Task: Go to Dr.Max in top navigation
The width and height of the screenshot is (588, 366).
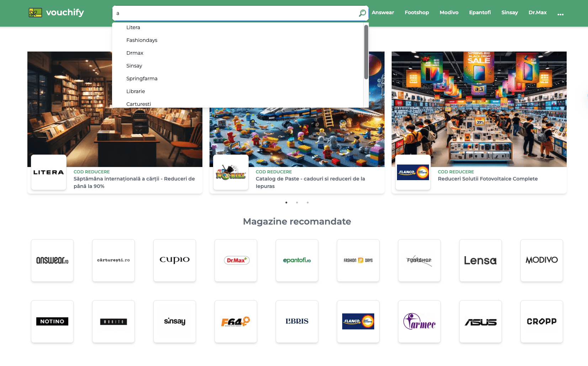Action: coord(537,12)
